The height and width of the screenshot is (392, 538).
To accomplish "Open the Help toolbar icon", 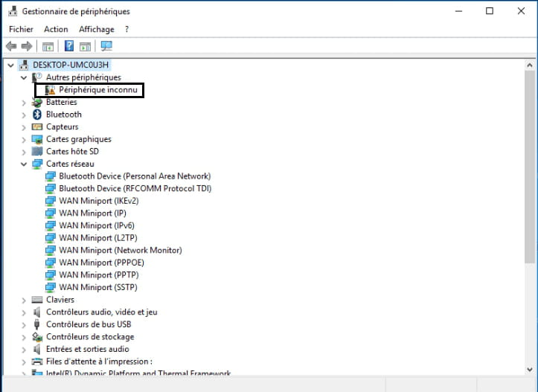I will point(69,46).
